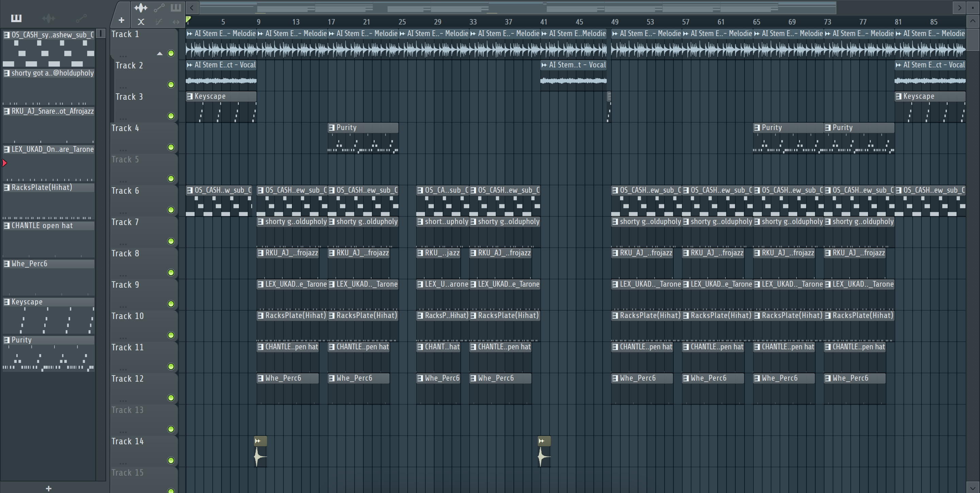Click the stretch arrows icon in the toolbar
Screen dimensions: 980x493
click(x=176, y=22)
